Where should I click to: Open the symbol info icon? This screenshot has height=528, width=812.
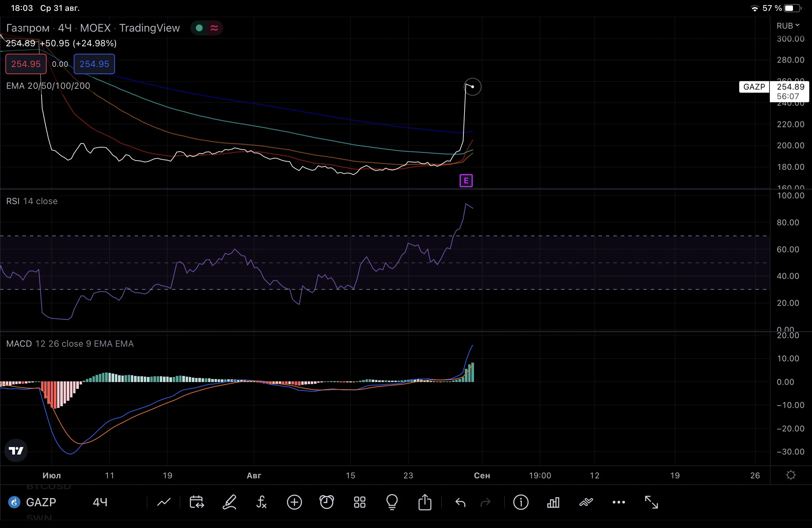coord(521,502)
